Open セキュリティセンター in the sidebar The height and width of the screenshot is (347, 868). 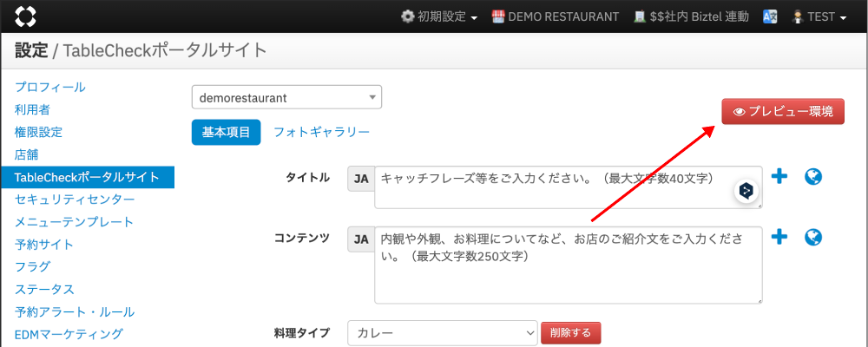coord(75,200)
